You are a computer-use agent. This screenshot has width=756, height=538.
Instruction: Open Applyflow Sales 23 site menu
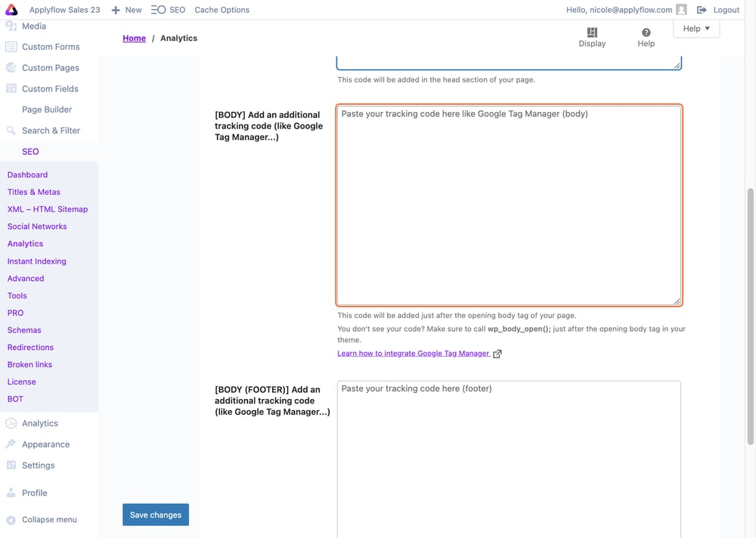(64, 10)
